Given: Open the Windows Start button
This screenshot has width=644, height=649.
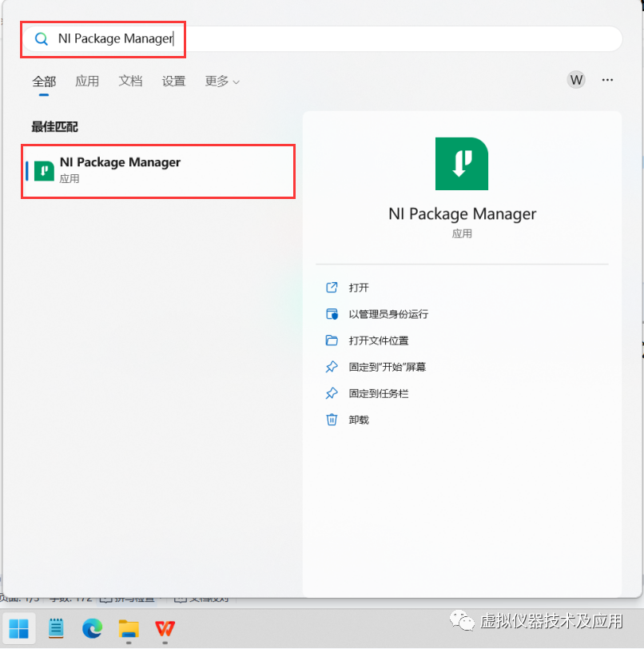Looking at the screenshot, I should (19, 628).
